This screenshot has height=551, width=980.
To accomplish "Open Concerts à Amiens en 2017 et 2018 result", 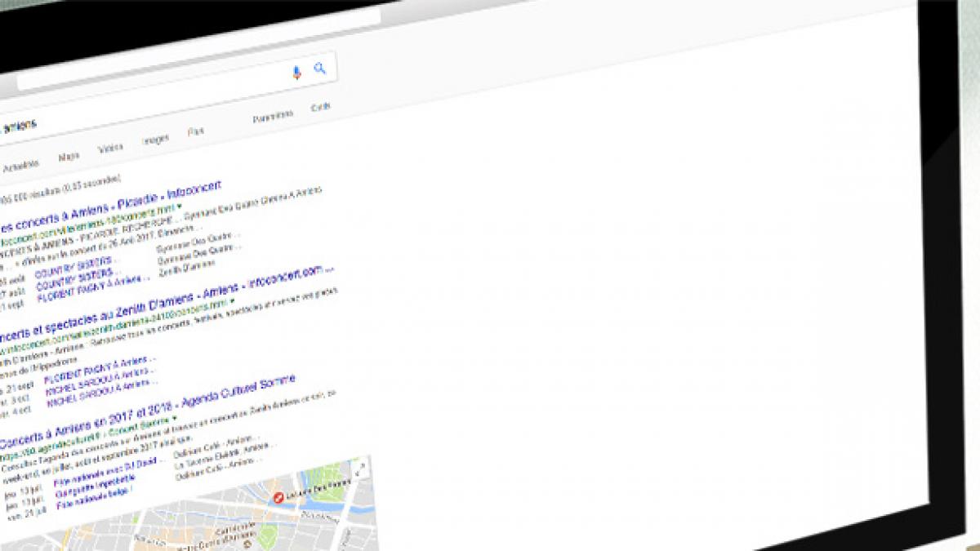I will point(147,411).
